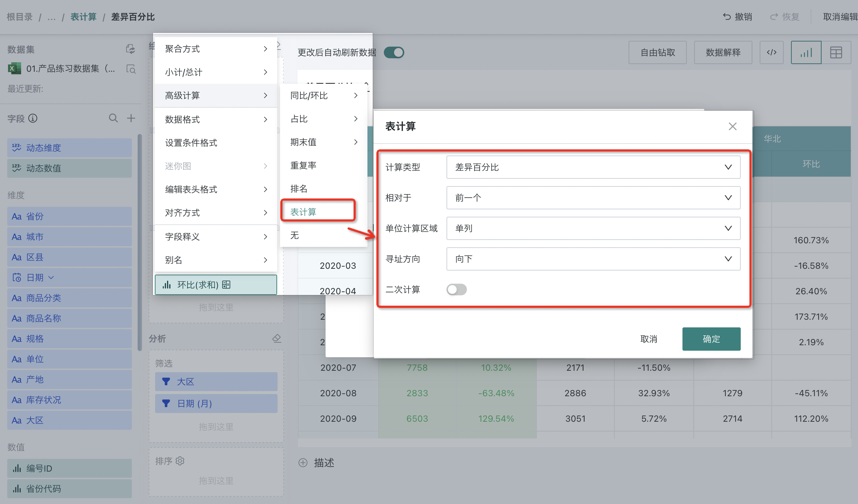Open the 计算类型 dropdown

click(593, 167)
